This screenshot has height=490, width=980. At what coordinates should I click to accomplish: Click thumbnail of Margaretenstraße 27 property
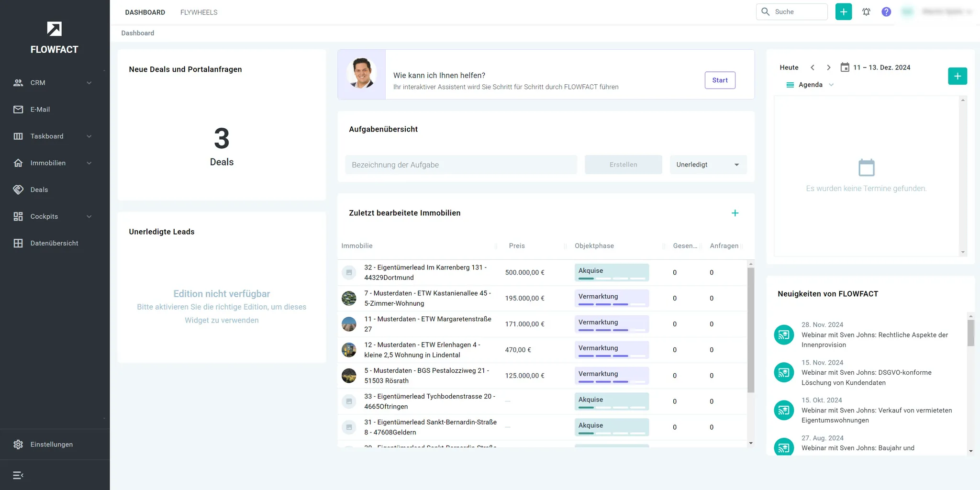click(349, 324)
